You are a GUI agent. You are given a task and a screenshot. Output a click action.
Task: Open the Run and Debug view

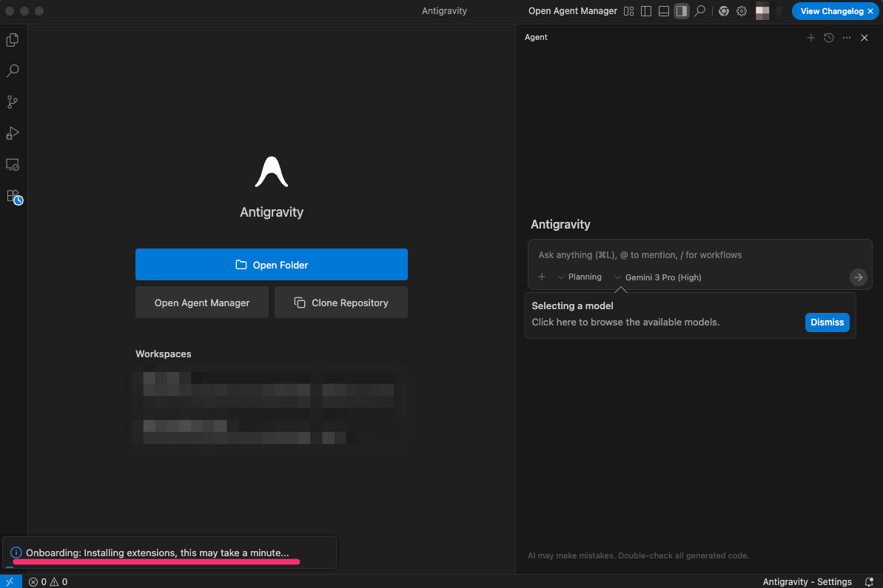click(13, 133)
